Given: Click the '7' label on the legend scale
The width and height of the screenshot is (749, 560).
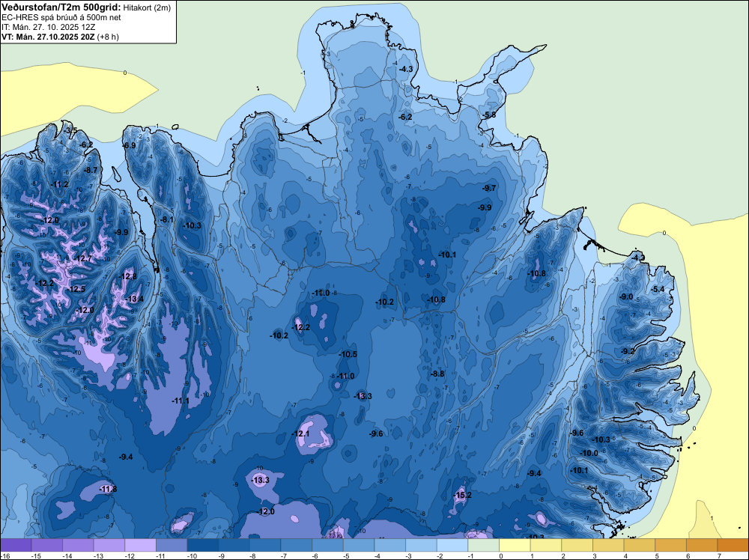Looking at the screenshot, I should 719,556.
